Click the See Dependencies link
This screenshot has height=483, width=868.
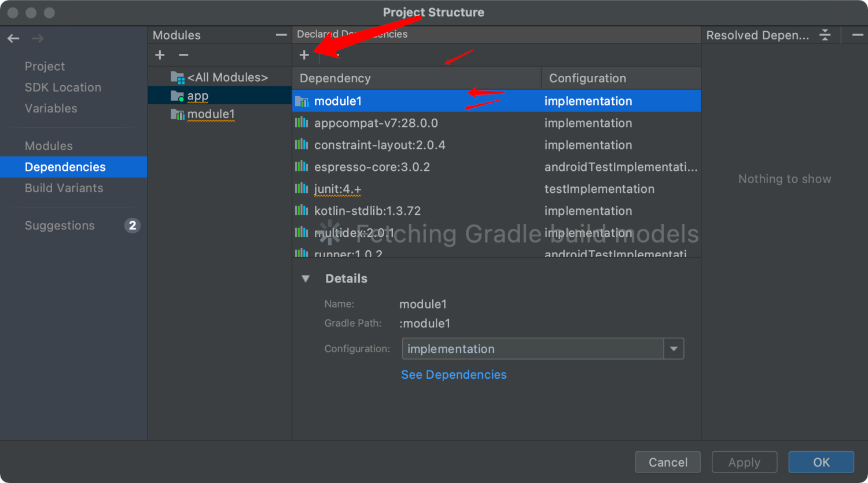pyautogui.click(x=454, y=375)
